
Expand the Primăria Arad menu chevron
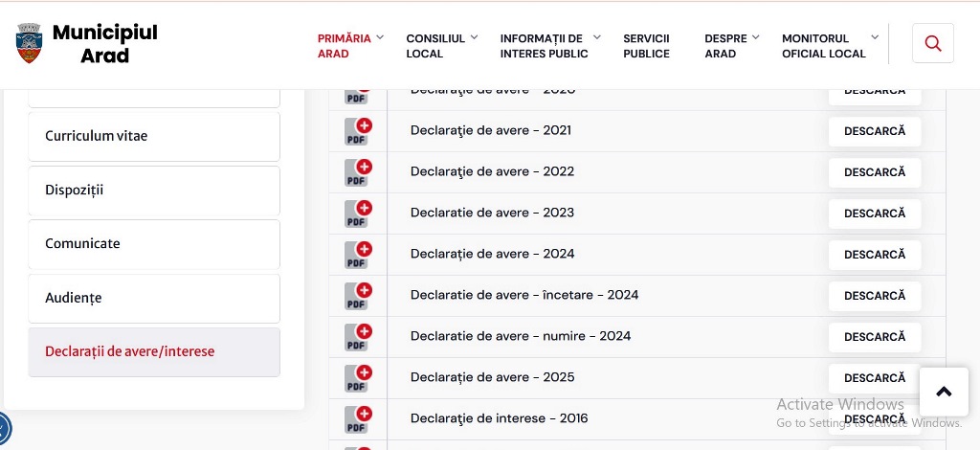click(380, 38)
